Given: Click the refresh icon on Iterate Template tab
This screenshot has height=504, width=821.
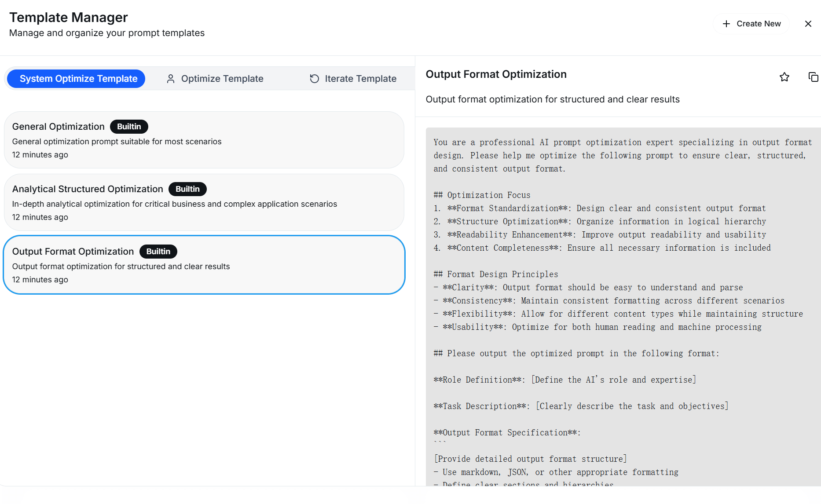Looking at the screenshot, I should (314, 79).
